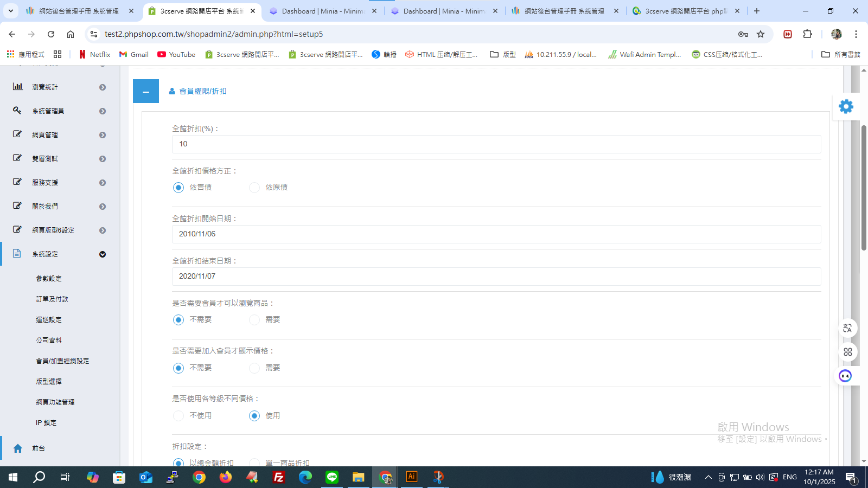
Task: Click the 前台 home icon in the sidebar
Action: (18, 448)
